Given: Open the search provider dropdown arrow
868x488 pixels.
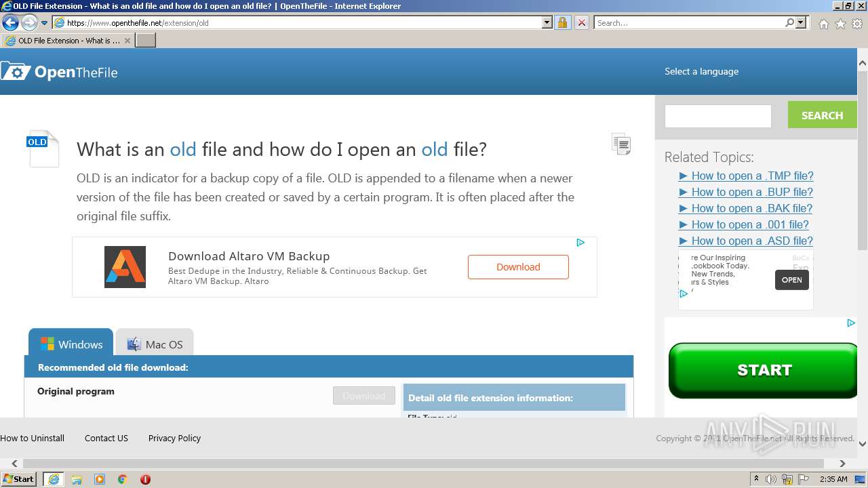Looking at the screenshot, I should click(x=801, y=22).
